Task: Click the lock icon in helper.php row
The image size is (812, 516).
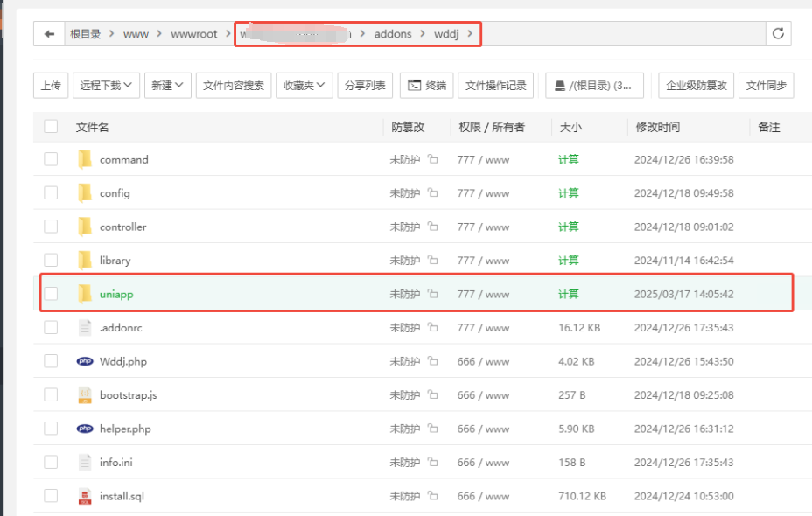Action: [433, 429]
